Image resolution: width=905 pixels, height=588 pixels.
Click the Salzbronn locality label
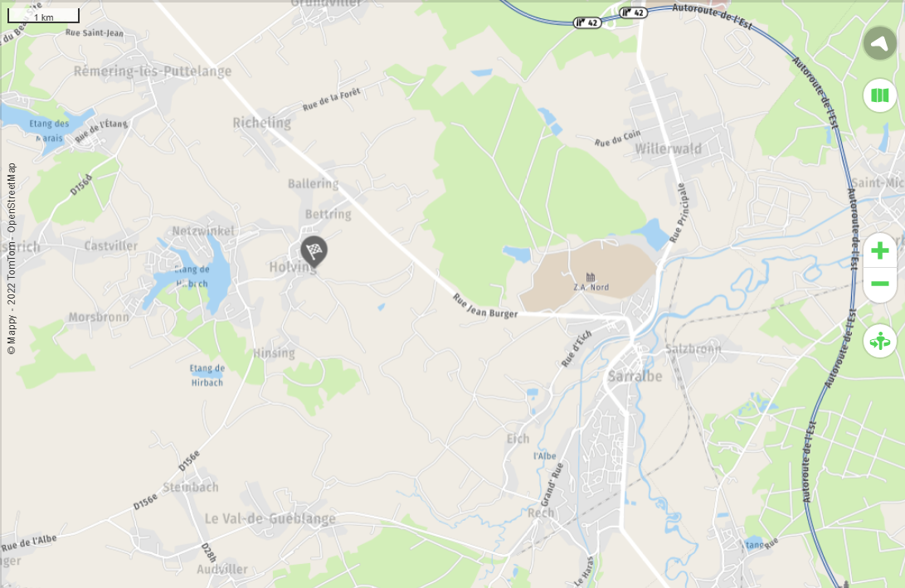point(693,349)
